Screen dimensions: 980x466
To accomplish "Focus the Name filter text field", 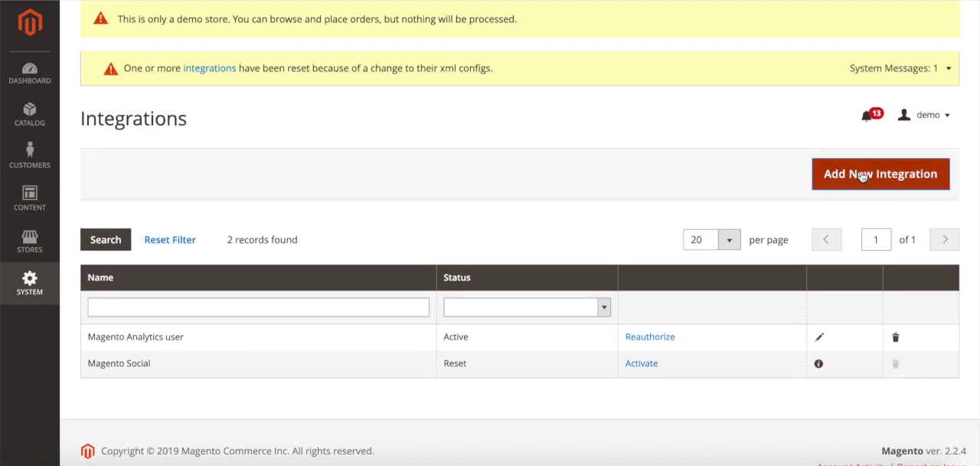I will [x=258, y=307].
